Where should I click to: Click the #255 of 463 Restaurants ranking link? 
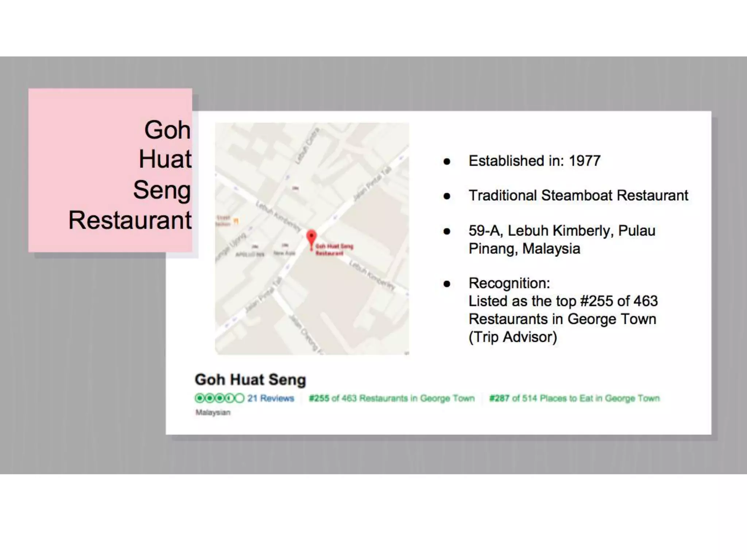pyautogui.click(x=392, y=398)
